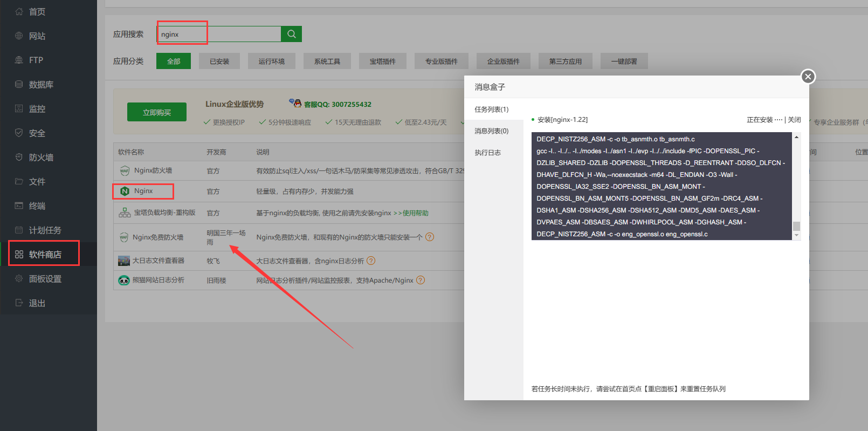Select the 宝塔插件 category tab

(383, 61)
